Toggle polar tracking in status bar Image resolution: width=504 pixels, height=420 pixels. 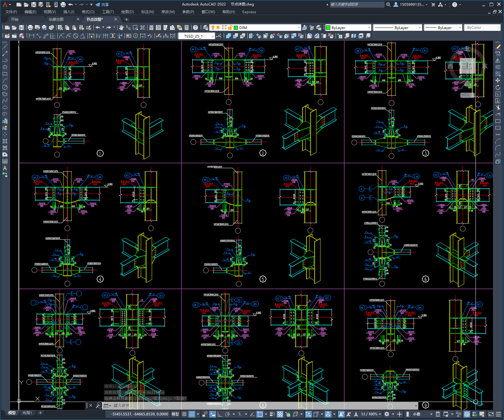tap(228, 414)
